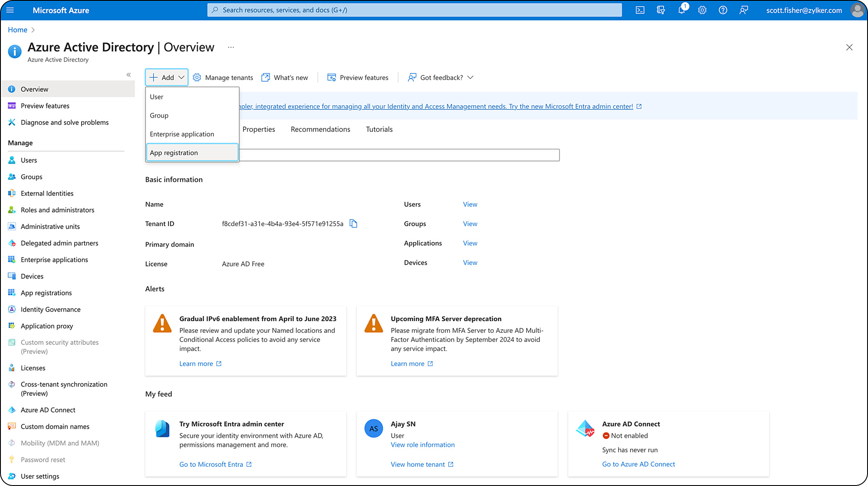
Task: Collapse the left navigation pane
Action: (x=128, y=75)
